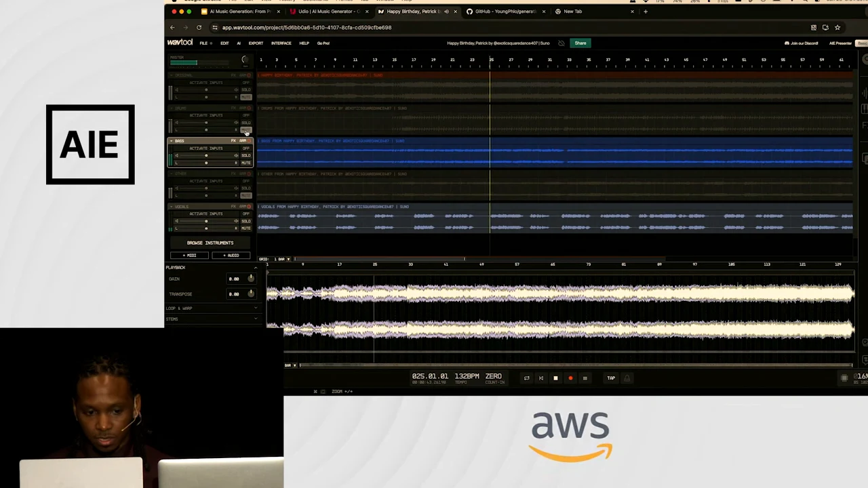Switch to the GitHub YoungPhlo browser tab
The height and width of the screenshot is (488, 868).
tap(505, 12)
